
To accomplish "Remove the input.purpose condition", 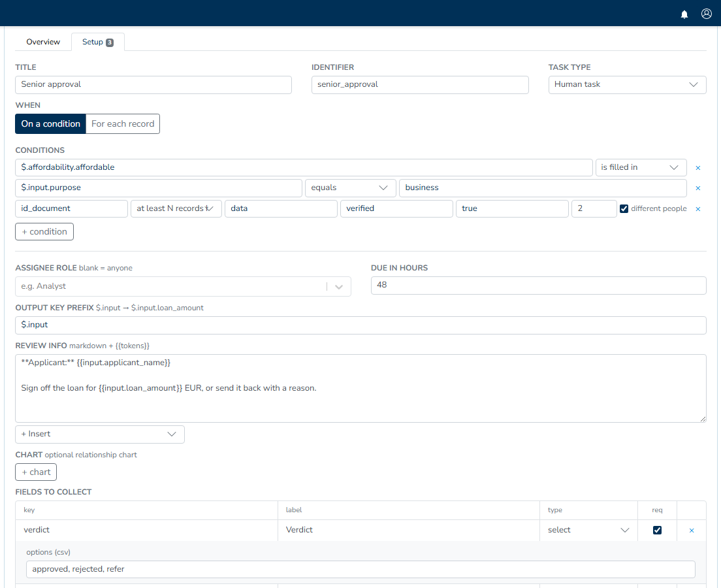I will (x=698, y=188).
